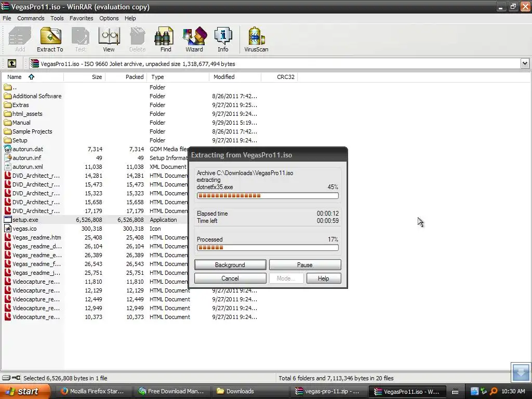Screen dimensions: 532x399
Task: Sort by Type column header
Action: (178, 77)
